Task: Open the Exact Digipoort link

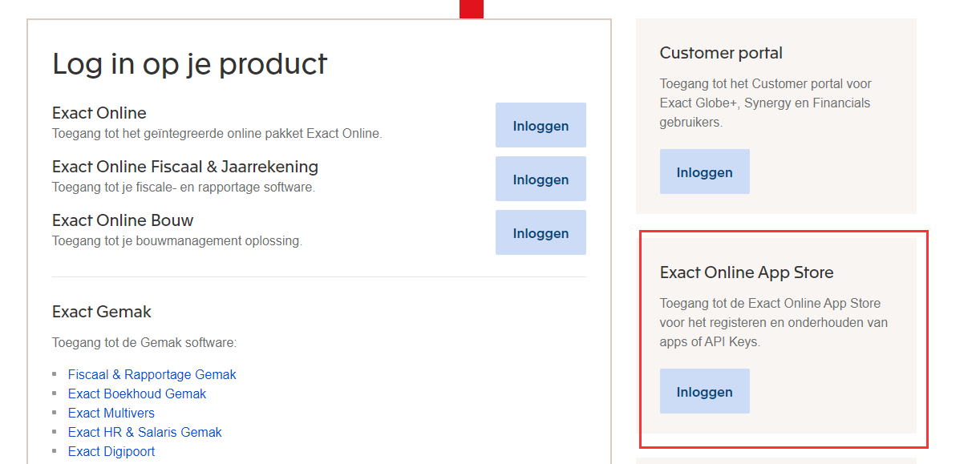Action: pyautogui.click(x=111, y=451)
